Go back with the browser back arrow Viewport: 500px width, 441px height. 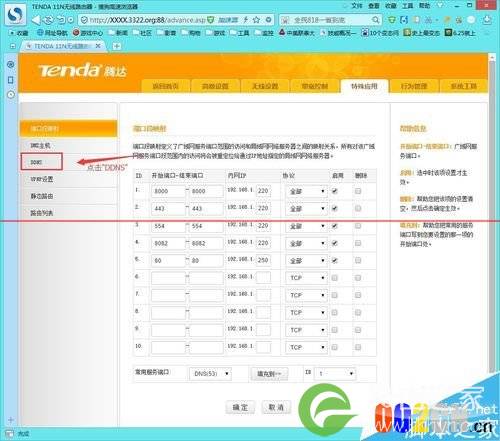coord(36,20)
